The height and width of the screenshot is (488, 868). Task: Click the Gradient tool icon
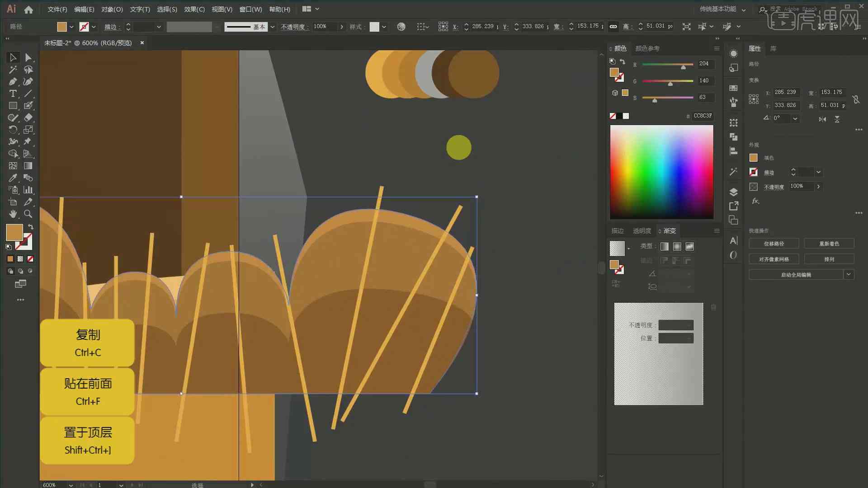[x=28, y=166]
